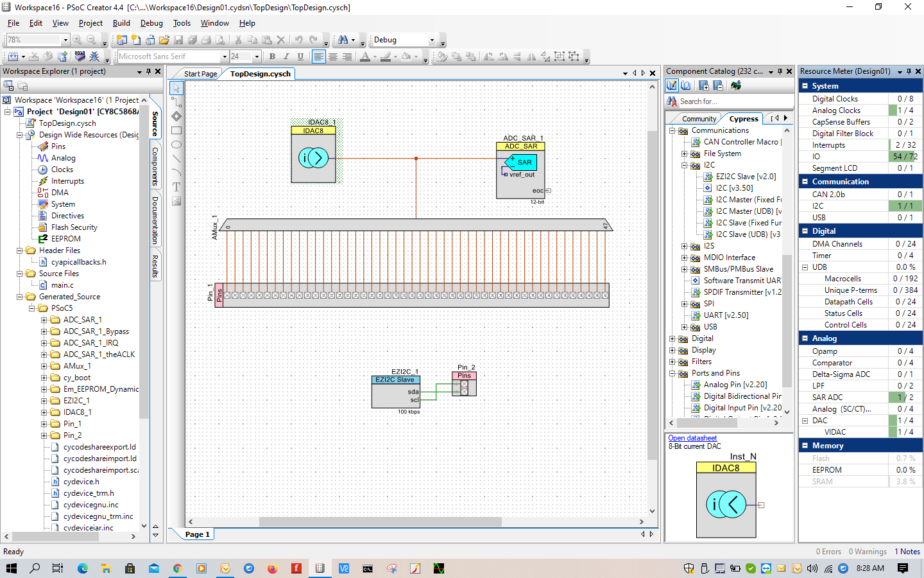Select the IDAC8 component on schematic
The image size is (924, 578).
(x=313, y=154)
